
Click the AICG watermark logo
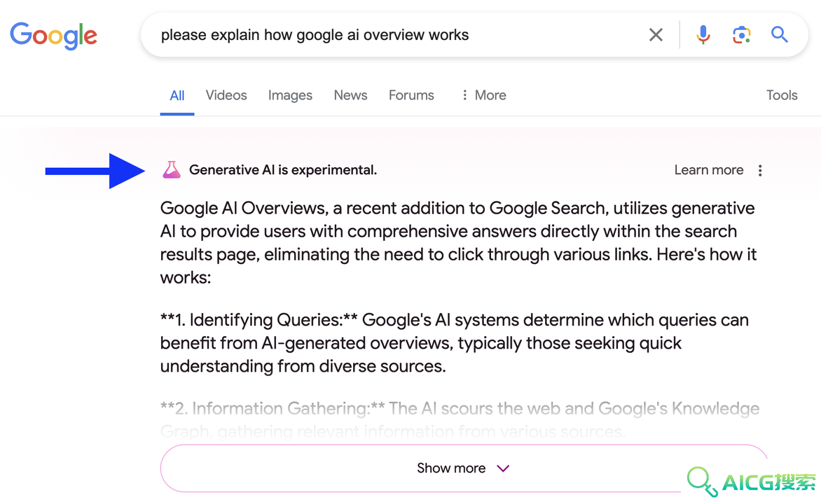click(752, 482)
